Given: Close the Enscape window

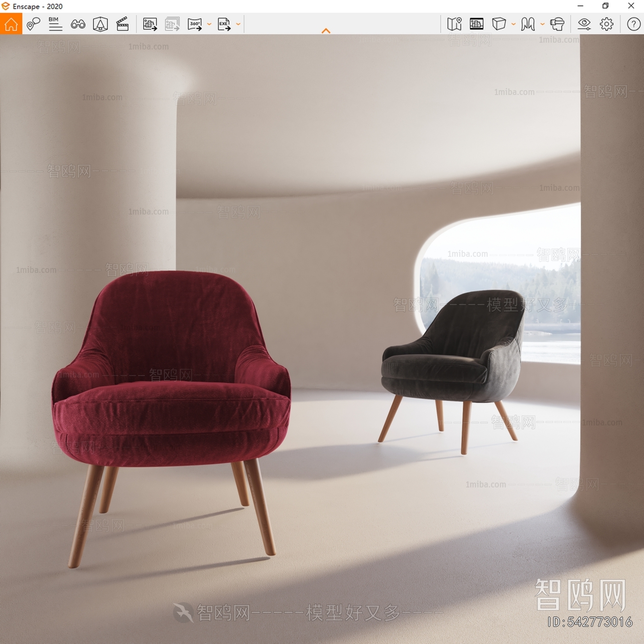Looking at the screenshot, I should [x=631, y=6].
